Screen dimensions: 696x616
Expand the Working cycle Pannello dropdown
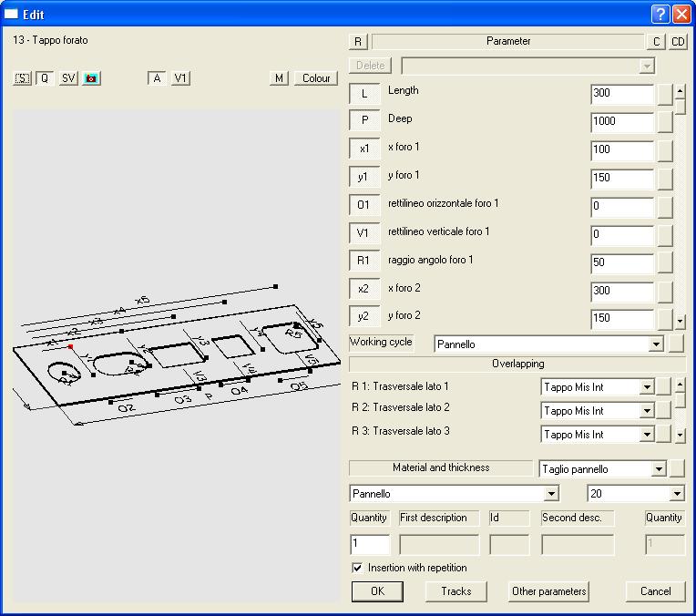[655, 344]
